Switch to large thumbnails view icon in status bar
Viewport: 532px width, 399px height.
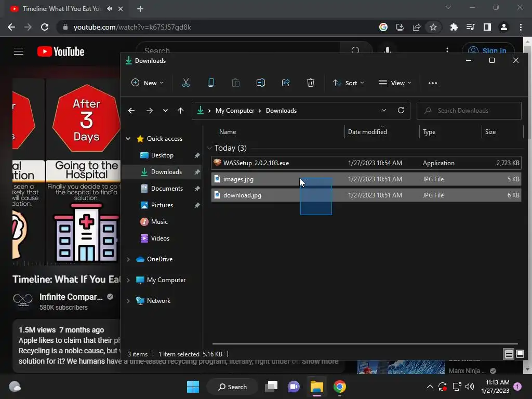(x=520, y=354)
